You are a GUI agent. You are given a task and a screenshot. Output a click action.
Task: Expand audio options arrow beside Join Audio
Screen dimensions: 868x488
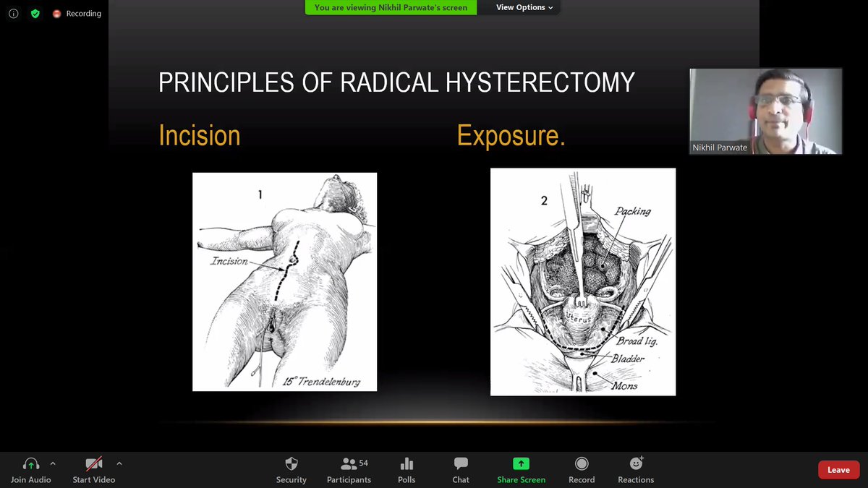pyautogui.click(x=53, y=464)
